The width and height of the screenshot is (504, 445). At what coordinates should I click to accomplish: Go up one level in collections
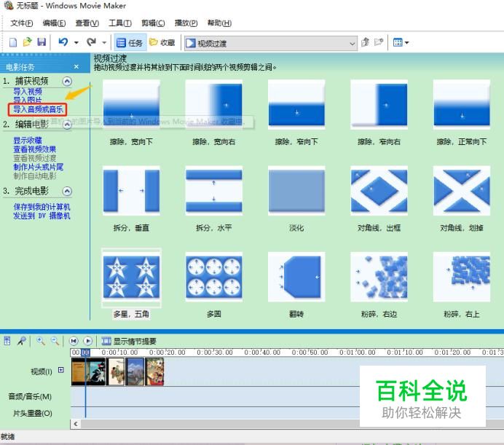coord(365,42)
